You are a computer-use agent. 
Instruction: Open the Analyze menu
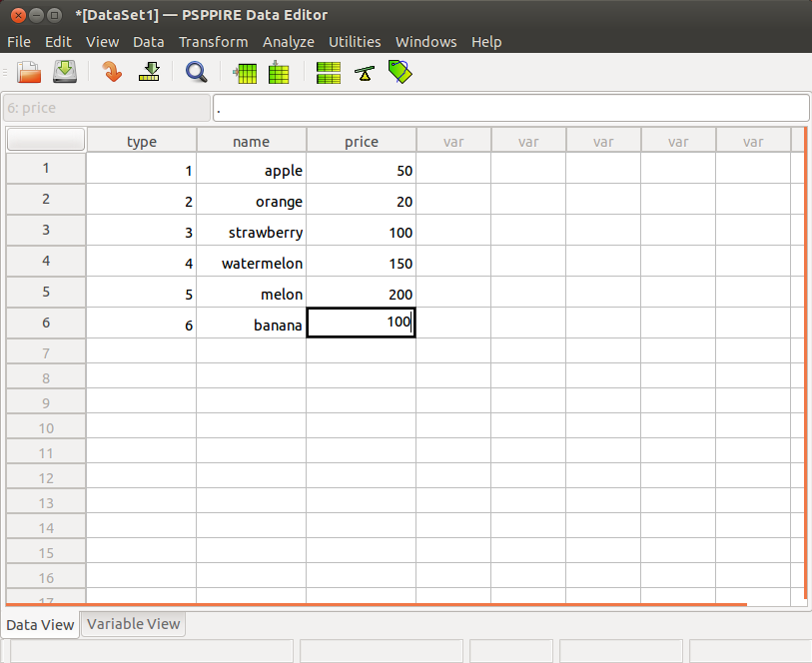tap(288, 42)
